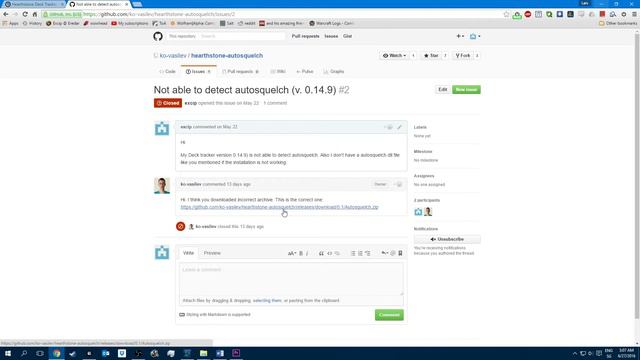Click the page vertical scrollbar
The height and width of the screenshot is (360, 640).
point(637,176)
